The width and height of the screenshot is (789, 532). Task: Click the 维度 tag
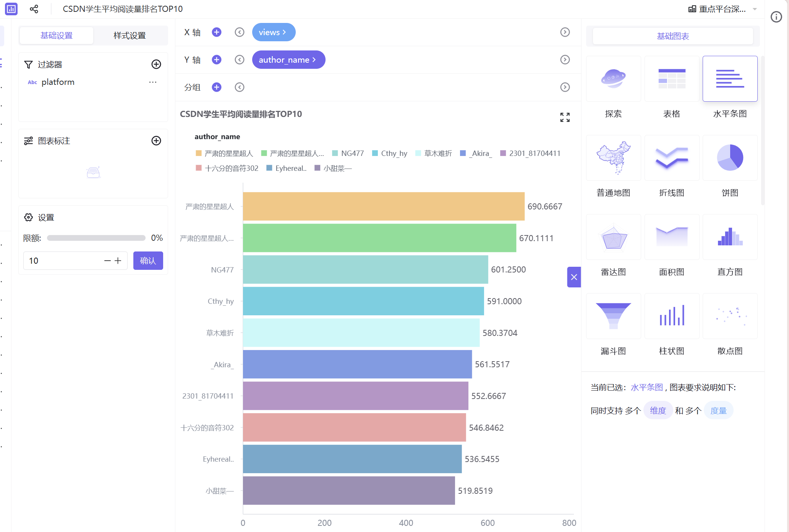658,410
